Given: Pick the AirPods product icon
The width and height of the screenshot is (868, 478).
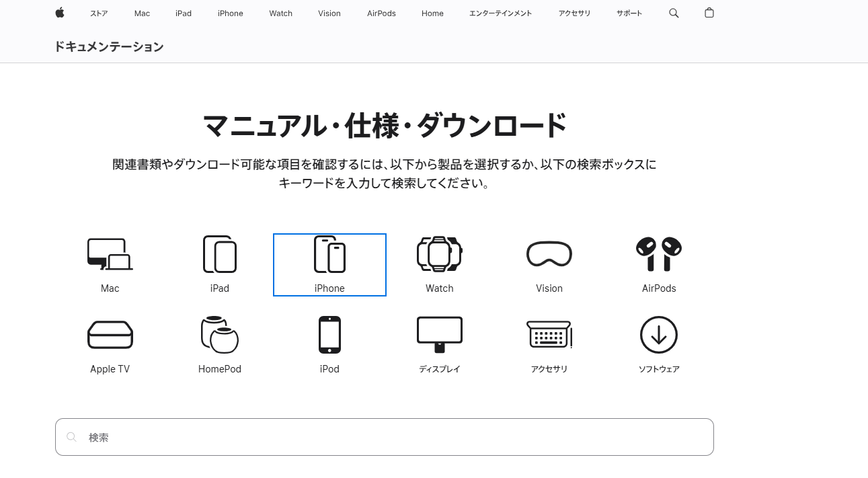Looking at the screenshot, I should point(659,254).
